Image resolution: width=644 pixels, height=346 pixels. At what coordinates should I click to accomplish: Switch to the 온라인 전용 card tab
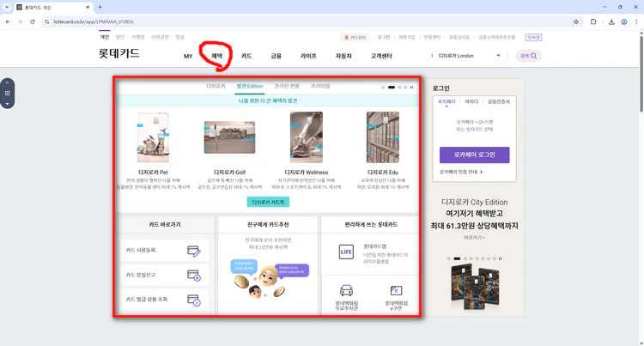pos(287,86)
